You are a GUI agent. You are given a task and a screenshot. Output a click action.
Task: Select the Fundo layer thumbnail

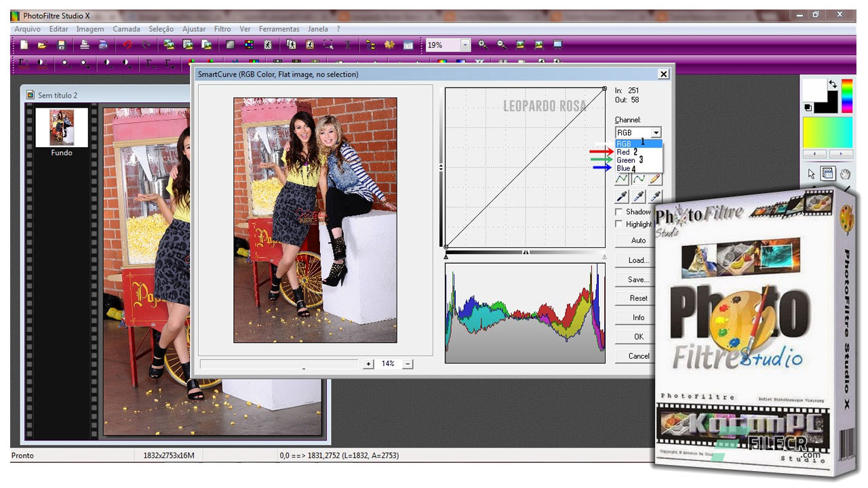(62, 127)
